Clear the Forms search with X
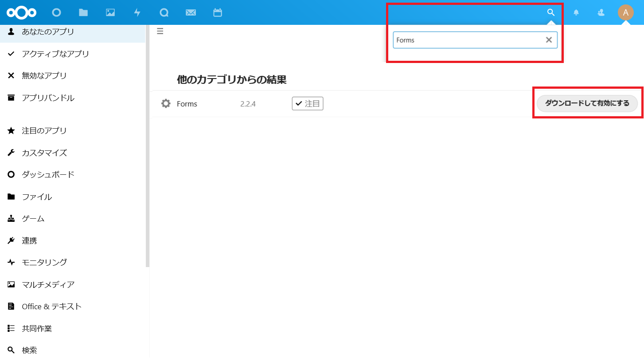The height and width of the screenshot is (362, 644). click(x=549, y=40)
